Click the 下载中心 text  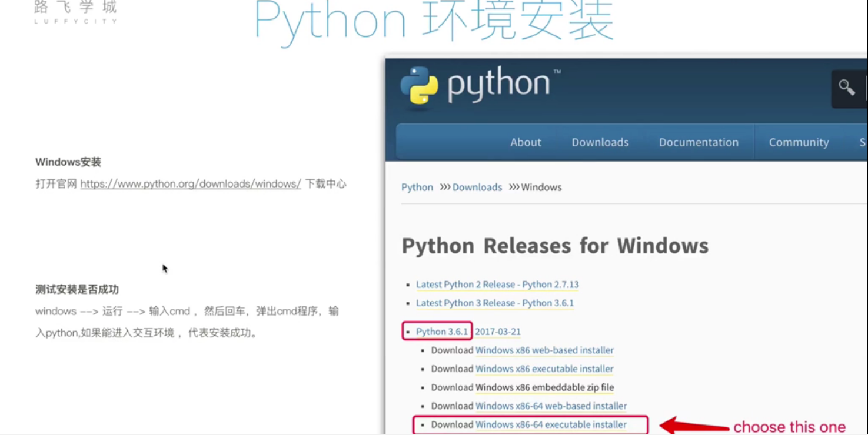pos(325,184)
